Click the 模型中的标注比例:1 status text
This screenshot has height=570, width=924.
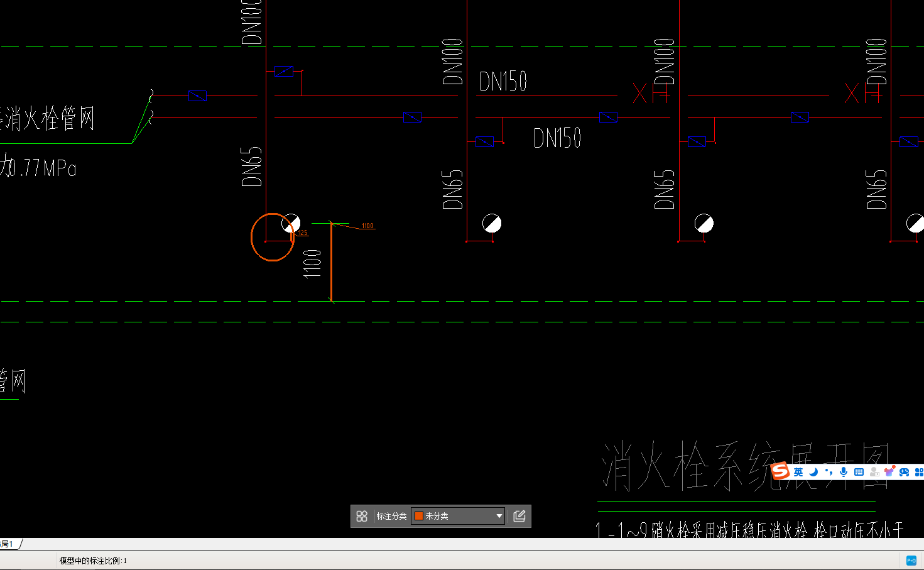[93, 561]
